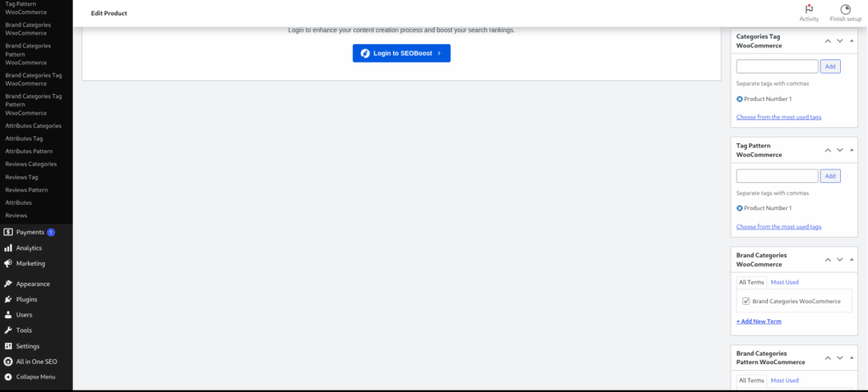
Task: Open Brand Categories Tag Pattern WooCommerce item
Action: (x=33, y=104)
